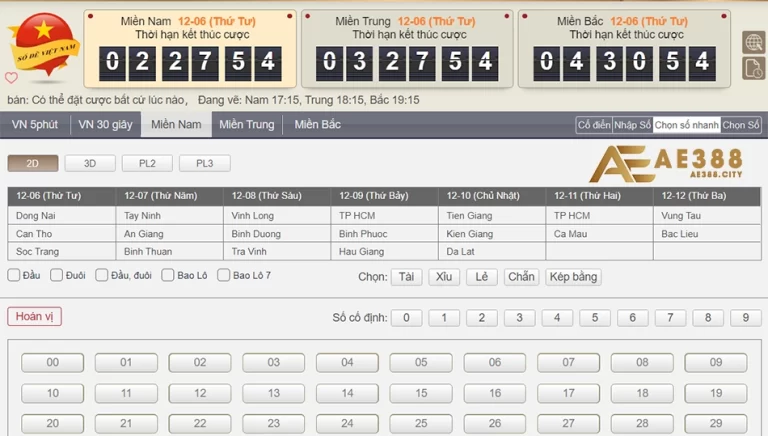
Task: Switch to Nhập Số input mode
Action: pos(632,125)
